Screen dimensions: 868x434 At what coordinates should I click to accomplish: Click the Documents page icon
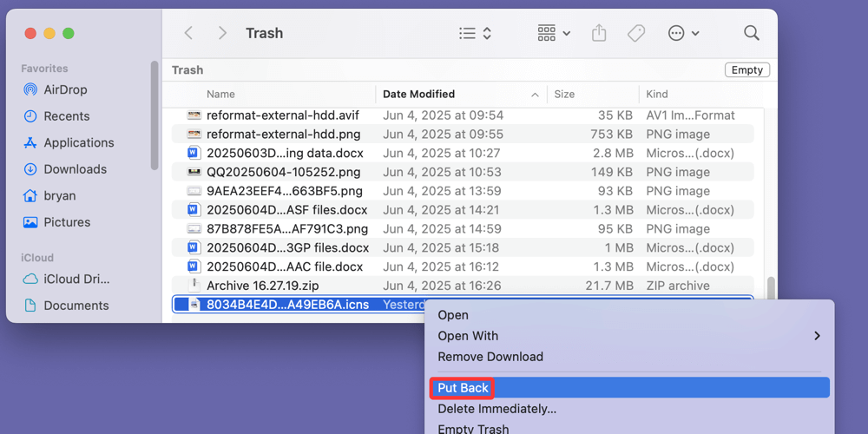(x=30, y=306)
